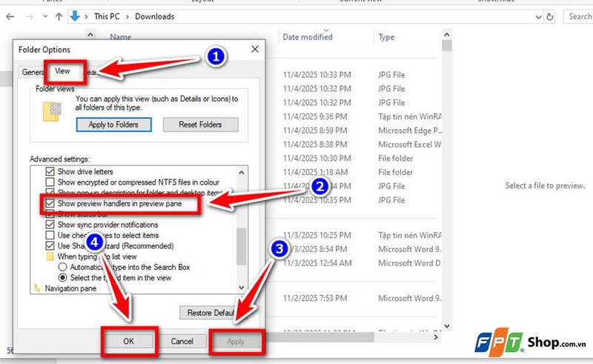Close the Folder Options dialog
593x364 pixels.
tap(255, 49)
